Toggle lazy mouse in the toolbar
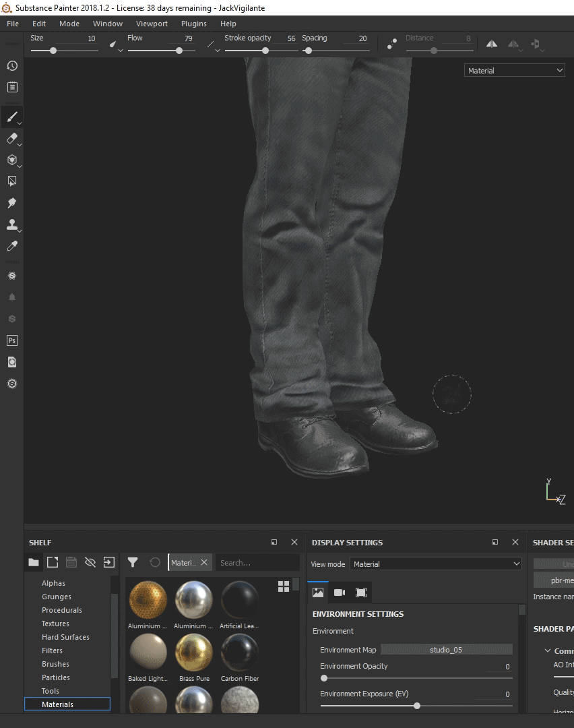 click(391, 44)
